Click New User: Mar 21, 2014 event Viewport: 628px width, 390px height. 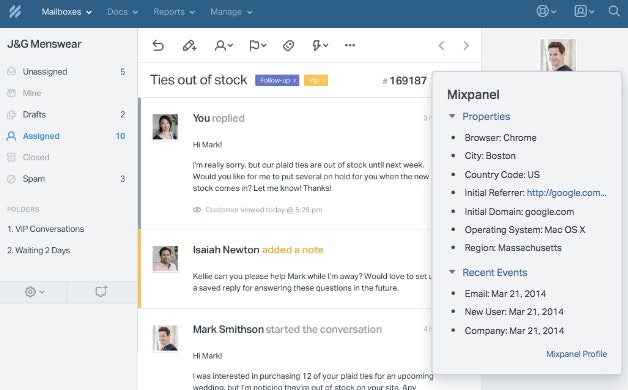point(514,312)
